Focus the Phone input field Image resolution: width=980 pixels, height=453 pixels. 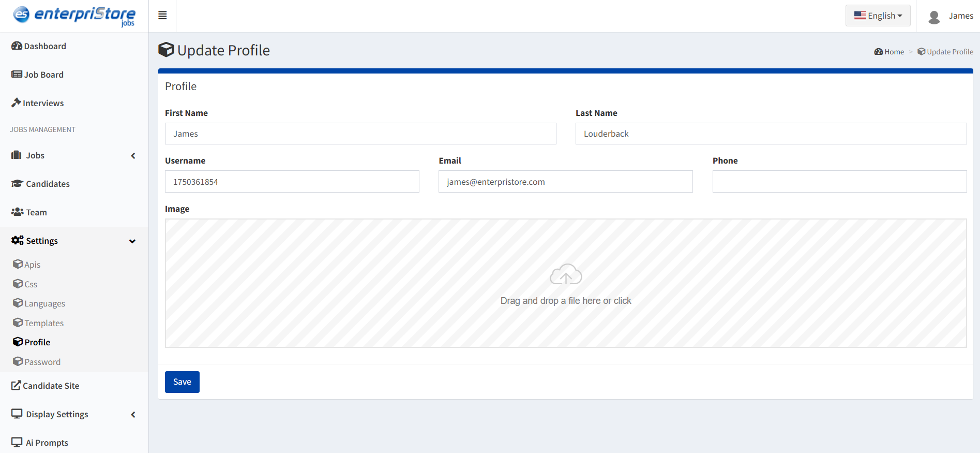click(839, 182)
